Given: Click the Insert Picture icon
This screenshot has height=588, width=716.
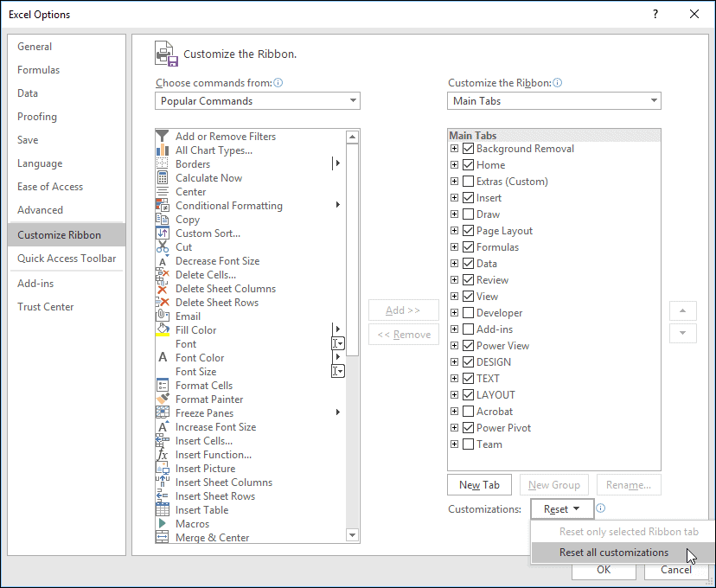Looking at the screenshot, I should [162, 469].
